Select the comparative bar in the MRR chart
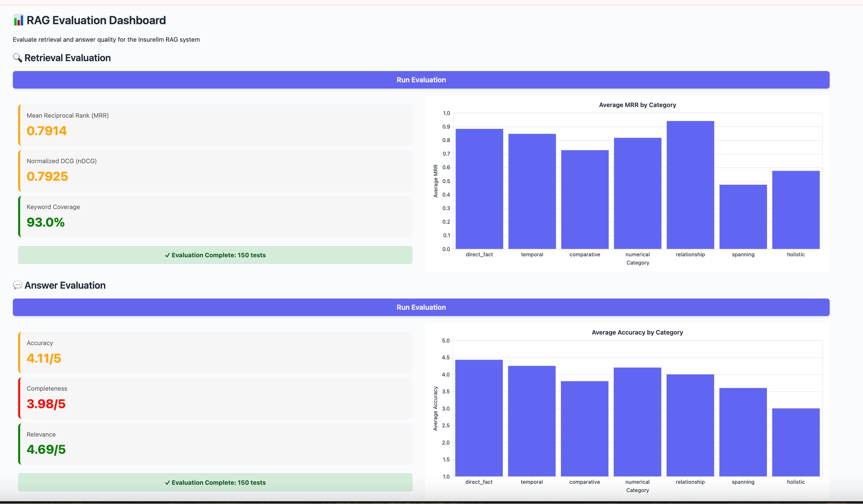This screenshot has height=504, width=863. pos(585,199)
